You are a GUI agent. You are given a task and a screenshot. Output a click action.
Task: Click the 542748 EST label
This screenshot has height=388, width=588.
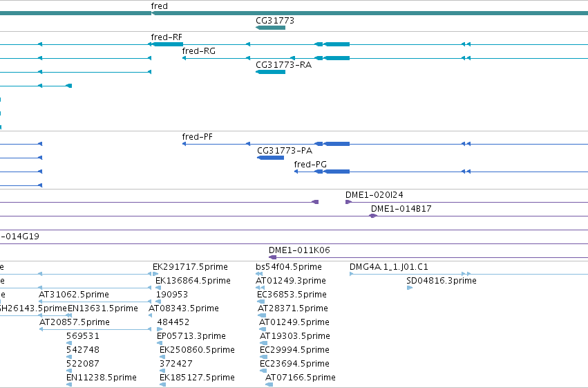pos(83,350)
